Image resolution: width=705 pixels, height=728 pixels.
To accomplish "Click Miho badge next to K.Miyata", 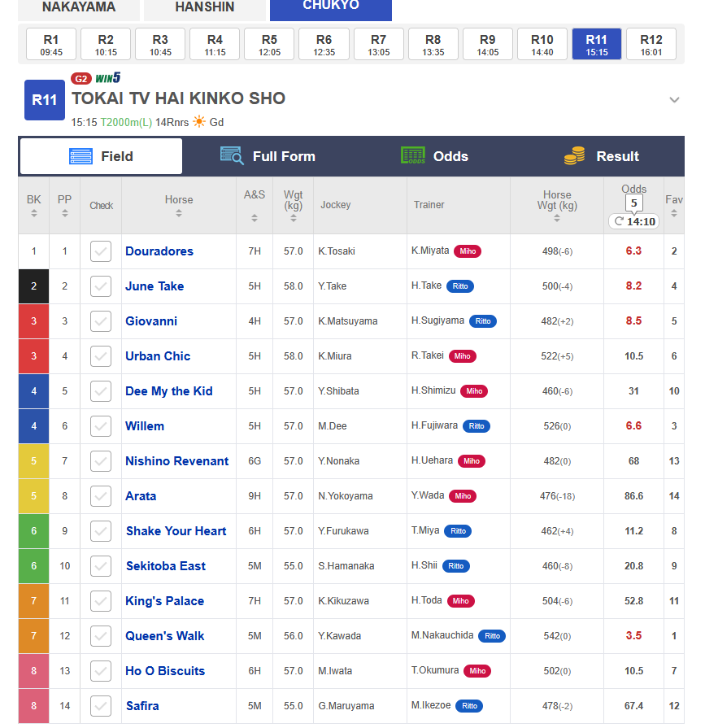I will [x=468, y=251].
